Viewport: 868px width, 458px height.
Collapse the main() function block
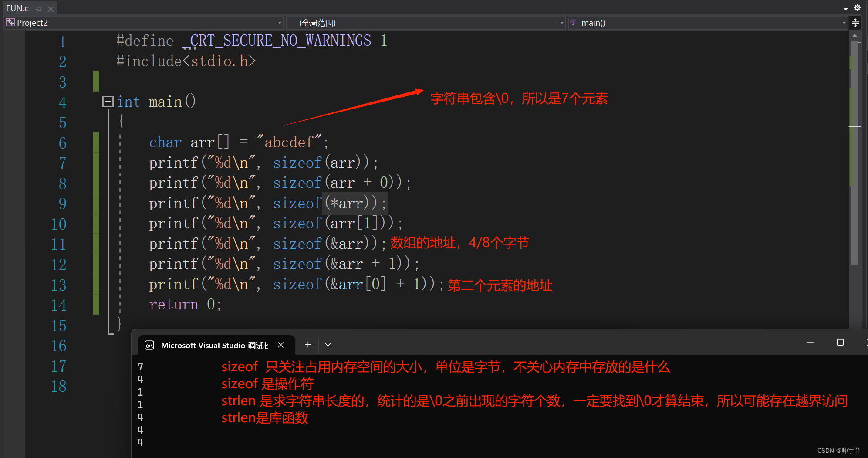108,102
